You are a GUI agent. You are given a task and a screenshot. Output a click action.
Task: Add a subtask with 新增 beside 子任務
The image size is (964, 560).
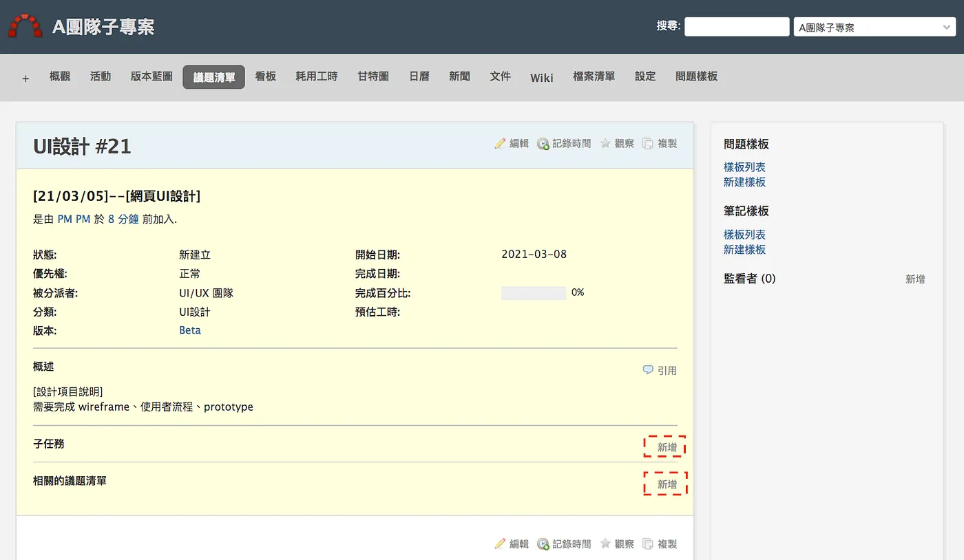pyautogui.click(x=667, y=447)
